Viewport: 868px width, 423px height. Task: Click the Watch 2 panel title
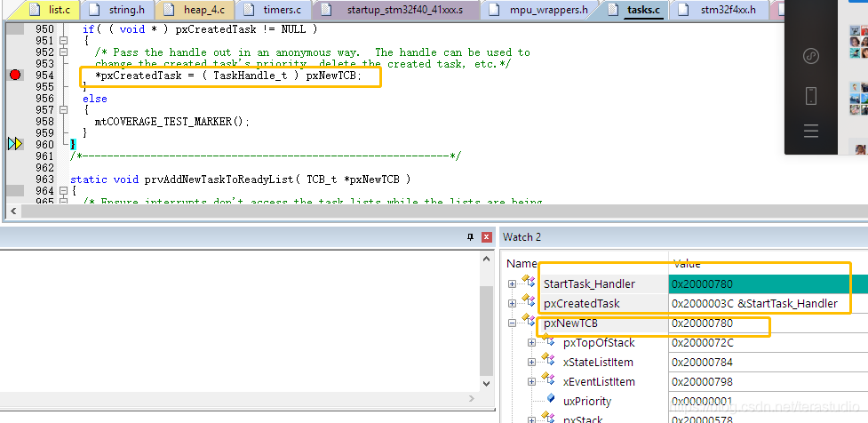[x=522, y=237]
